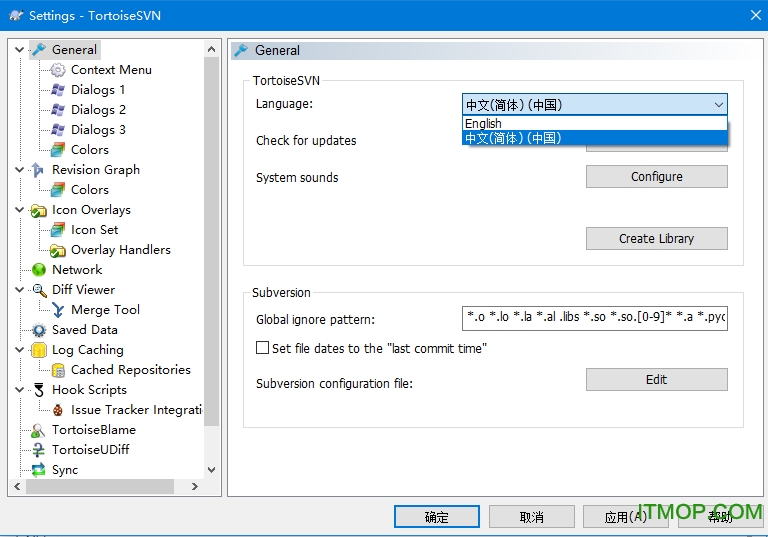
Task: Click the Hook Scripts icon
Action: (39, 390)
